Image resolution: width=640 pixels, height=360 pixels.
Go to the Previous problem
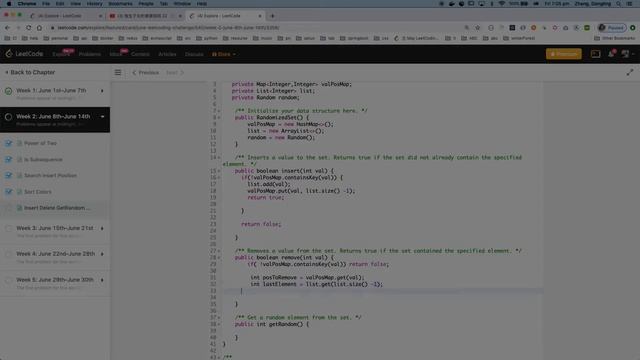(x=145, y=73)
